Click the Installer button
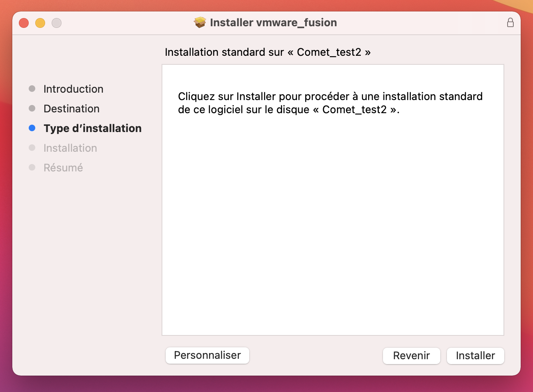The height and width of the screenshot is (392, 533). click(x=475, y=356)
